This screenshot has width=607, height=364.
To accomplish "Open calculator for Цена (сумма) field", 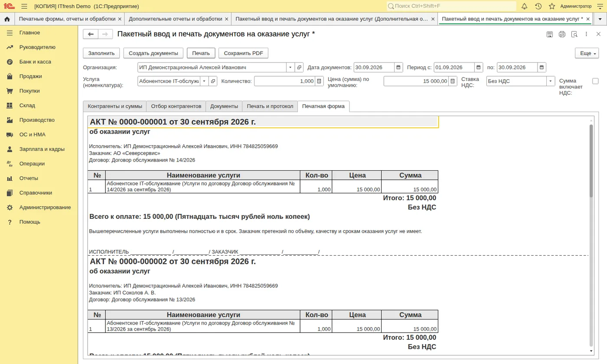I will (453, 81).
